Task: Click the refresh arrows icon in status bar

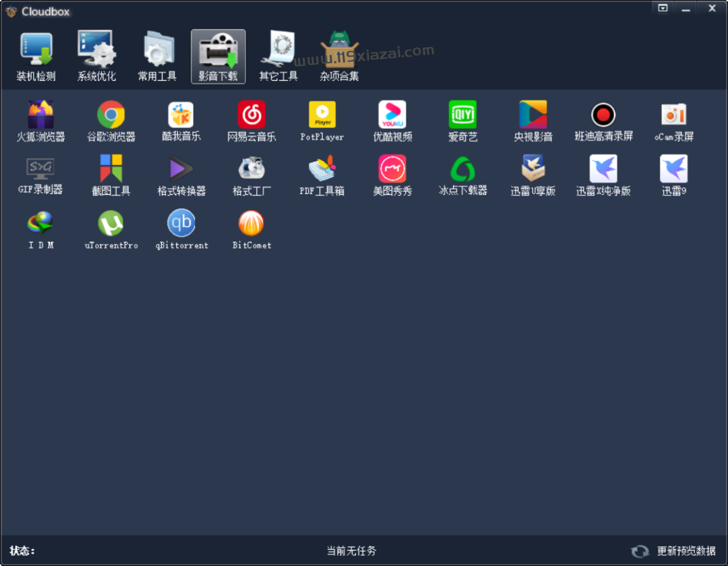Action: (x=640, y=551)
